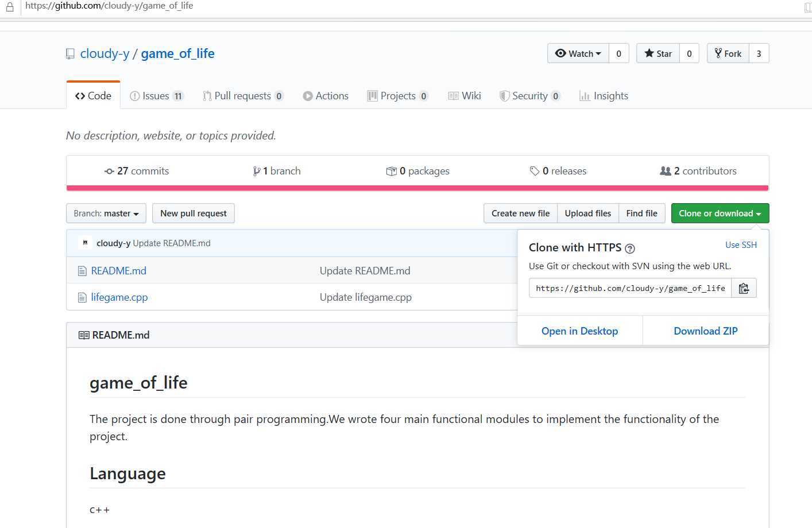Image resolution: width=812 pixels, height=528 pixels.
Task: View the 1 branch link
Action: pos(277,171)
